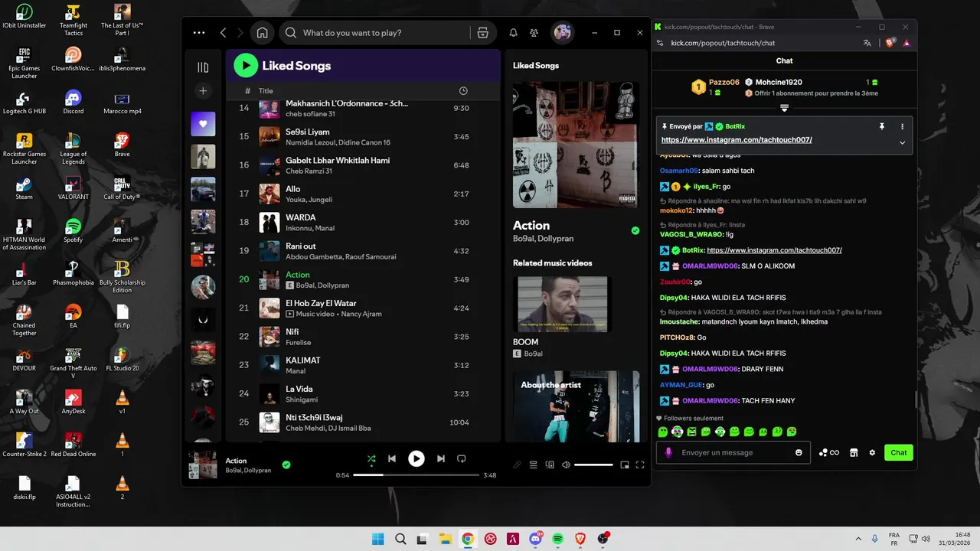
Task: Open Spotify miniplayer
Action: (625, 465)
